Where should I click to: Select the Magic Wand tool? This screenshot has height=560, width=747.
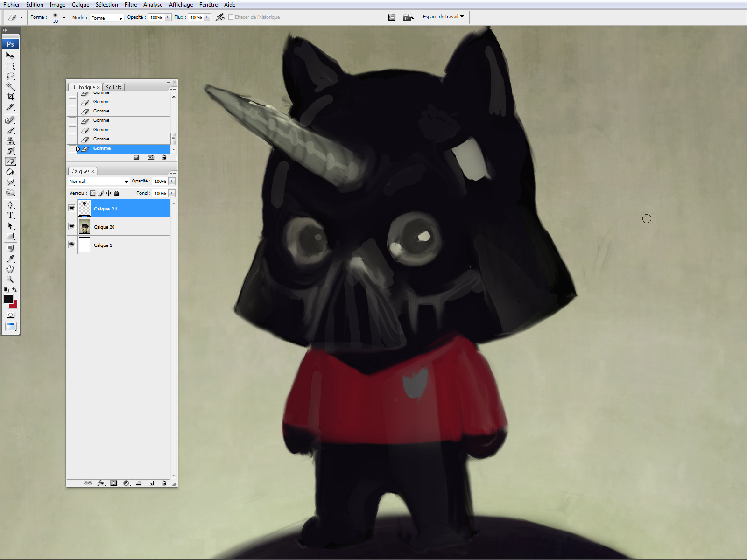(10, 86)
